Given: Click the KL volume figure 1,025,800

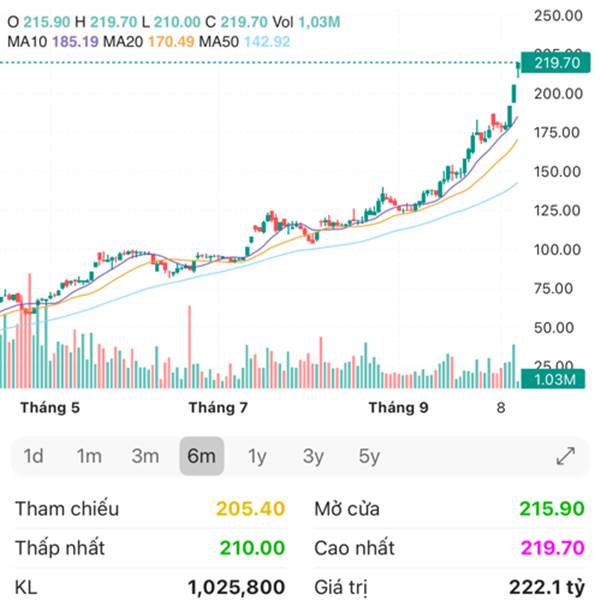Looking at the screenshot, I should click(x=236, y=587).
